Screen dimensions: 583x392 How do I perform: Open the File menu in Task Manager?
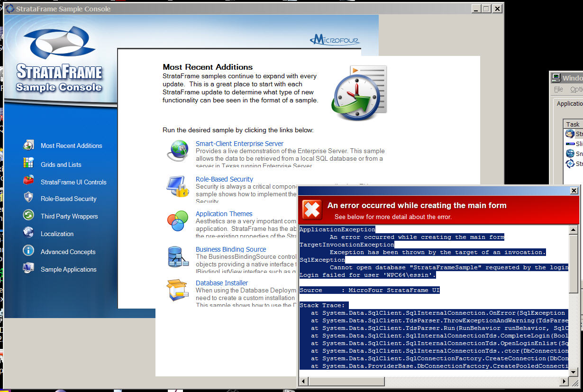(x=558, y=89)
